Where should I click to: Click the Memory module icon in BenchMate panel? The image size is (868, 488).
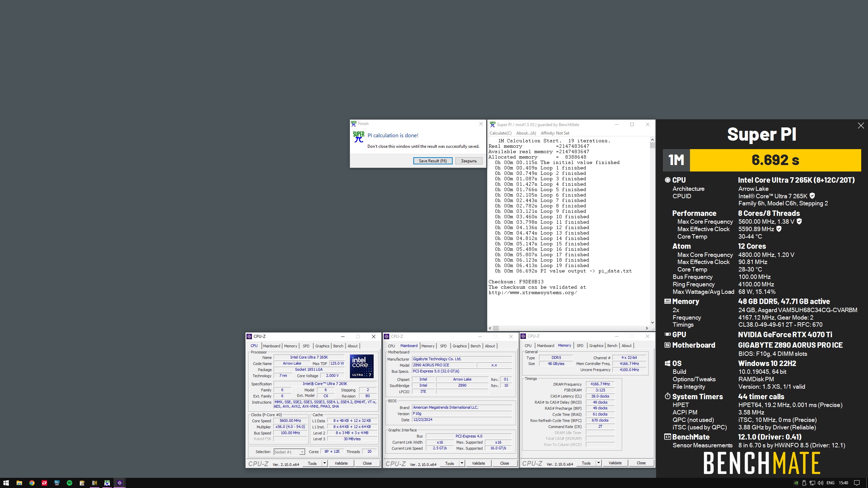667,301
